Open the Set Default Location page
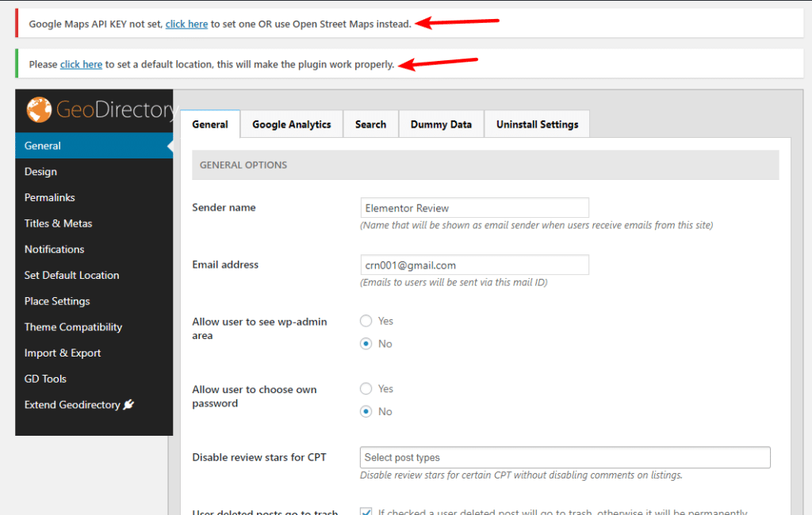The image size is (812, 515). tap(71, 275)
